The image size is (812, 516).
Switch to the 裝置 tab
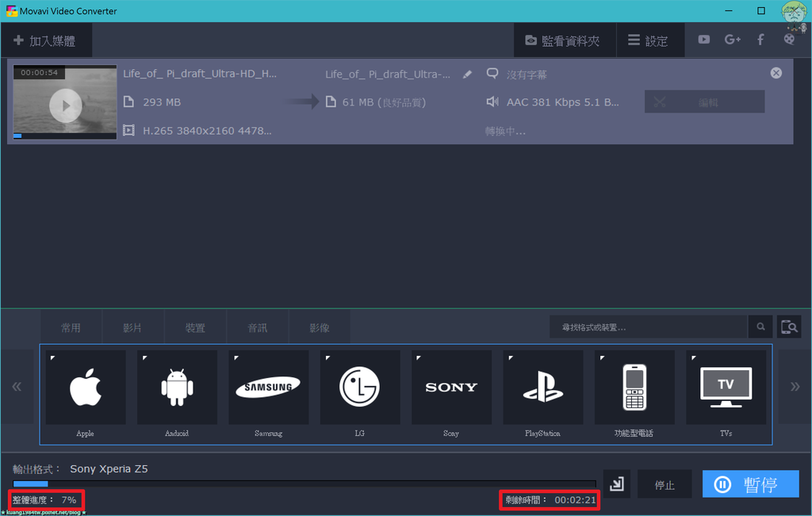195,327
